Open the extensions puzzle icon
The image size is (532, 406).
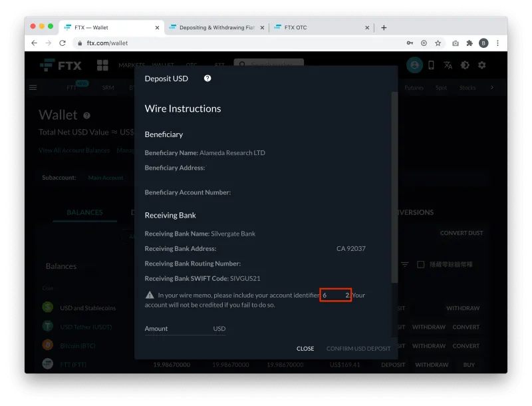(469, 43)
